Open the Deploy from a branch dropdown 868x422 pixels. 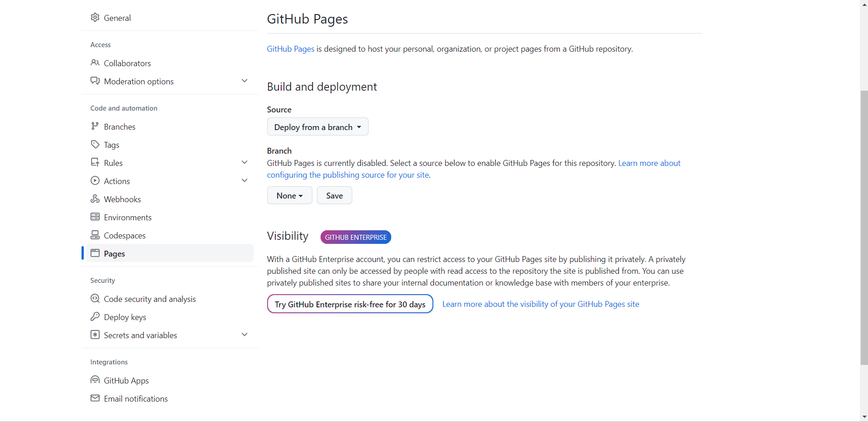pyautogui.click(x=317, y=127)
